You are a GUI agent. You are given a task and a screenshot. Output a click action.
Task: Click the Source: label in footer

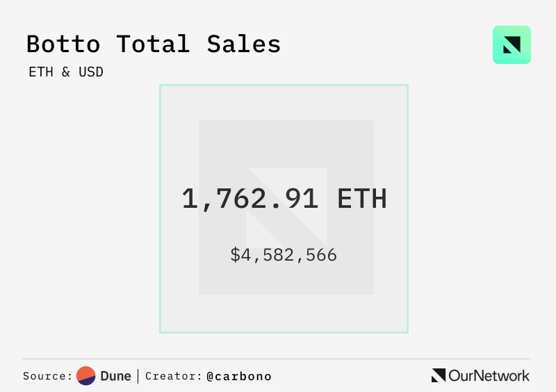[x=47, y=377]
